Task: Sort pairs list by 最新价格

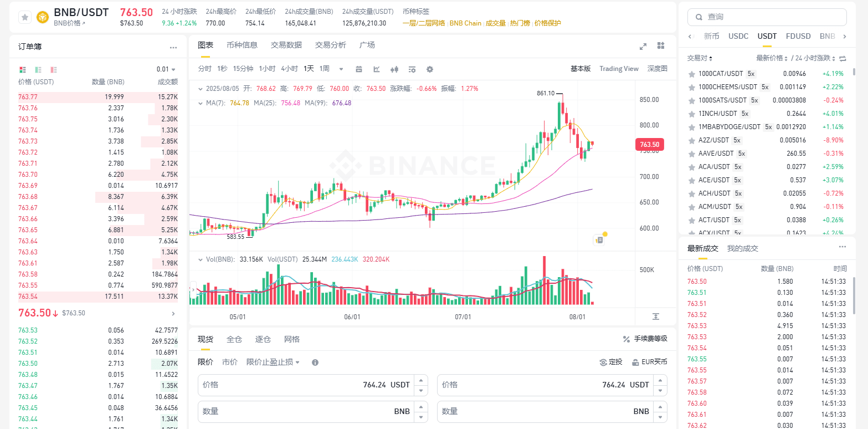Action: pos(772,58)
